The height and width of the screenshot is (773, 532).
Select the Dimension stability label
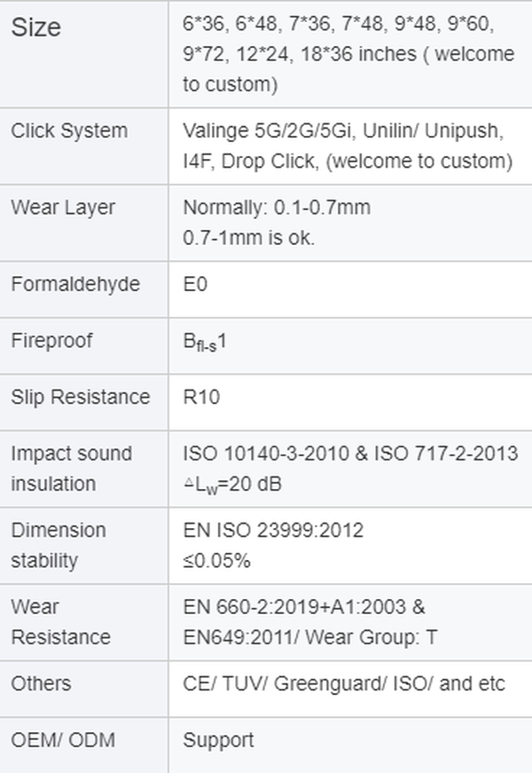pos(58,545)
